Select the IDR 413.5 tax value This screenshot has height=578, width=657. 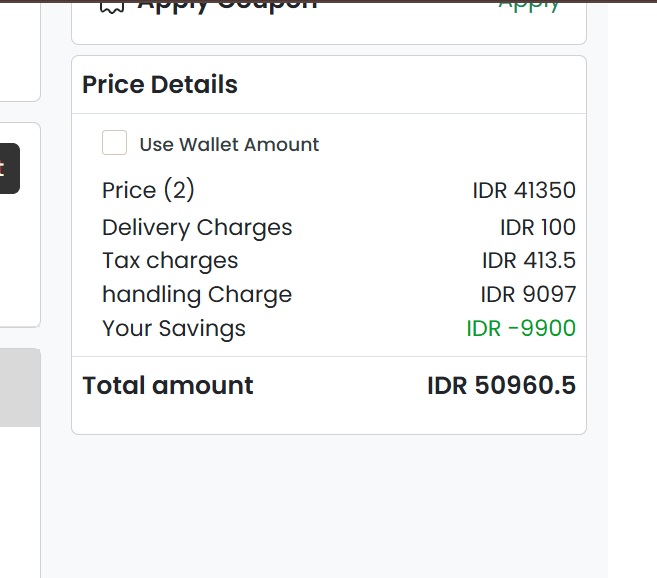(x=529, y=260)
